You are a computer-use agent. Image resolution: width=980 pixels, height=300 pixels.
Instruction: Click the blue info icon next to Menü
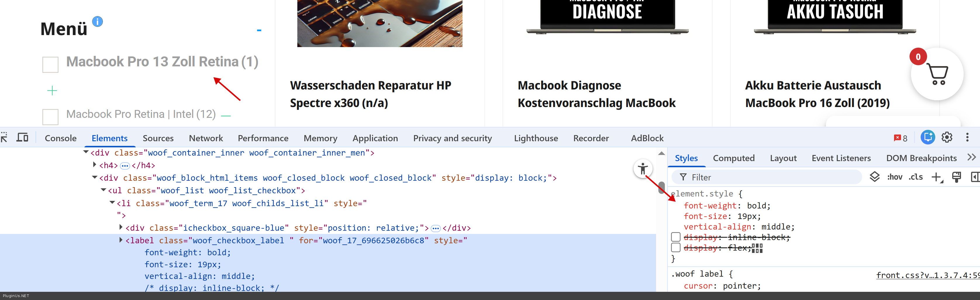[x=97, y=22]
